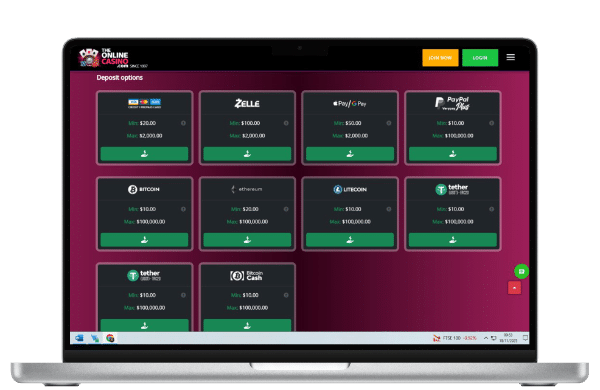Viewport: 600px width, 390px height.
Task: Open info icon on the Apple Pay card
Action: (389, 123)
